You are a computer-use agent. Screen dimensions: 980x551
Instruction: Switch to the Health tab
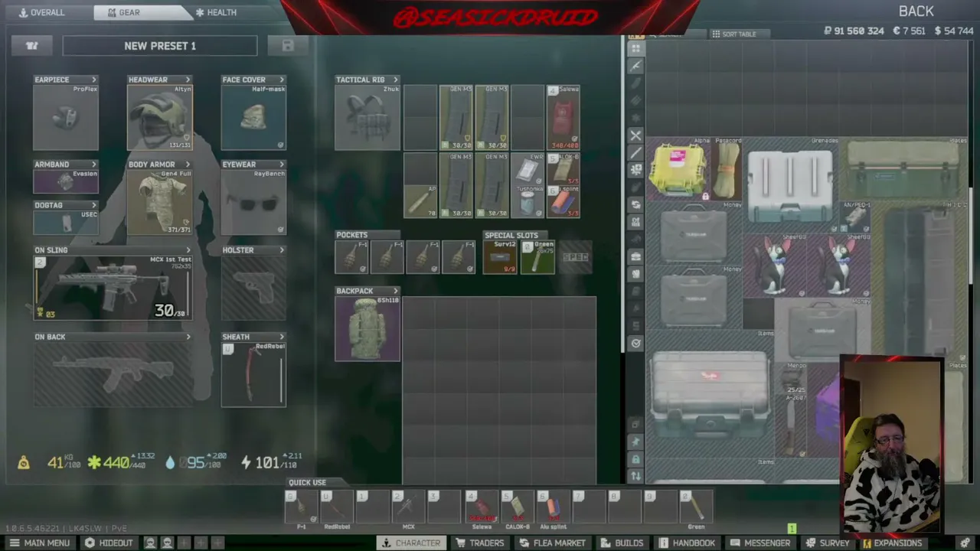coord(217,12)
